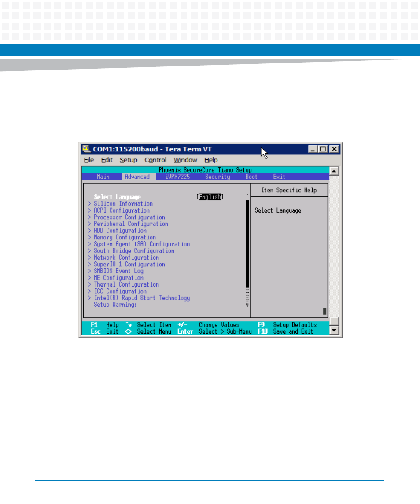Open the Setup menu

coord(129,160)
